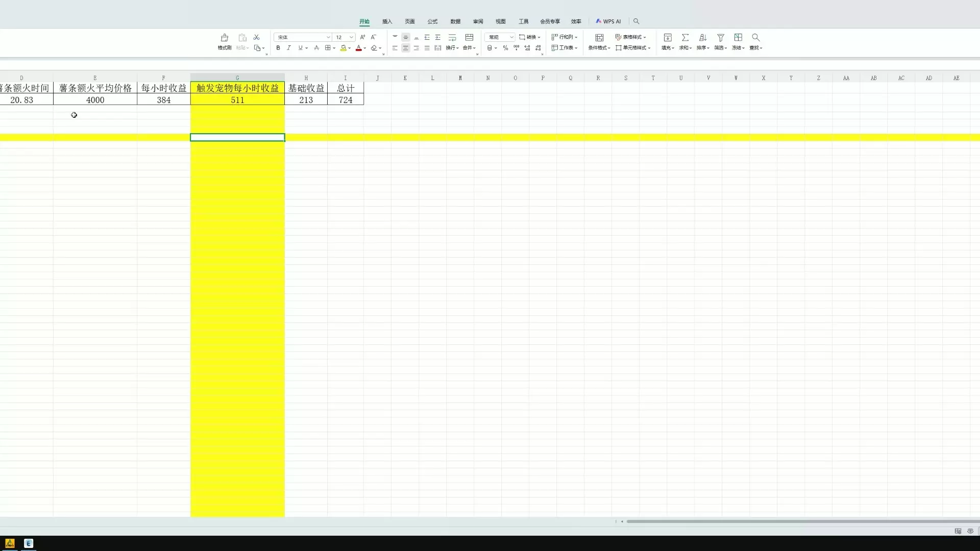Toggle Strikethrough text formatting
Image resolution: width=980 pixels, height=551 pixels.
(x=316, y=48)
